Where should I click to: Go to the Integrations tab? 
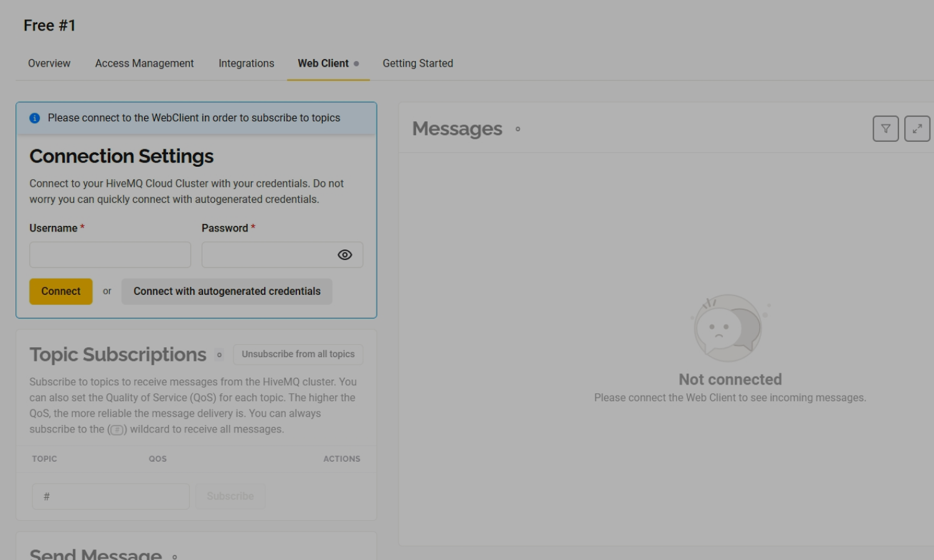coord(246,63)
